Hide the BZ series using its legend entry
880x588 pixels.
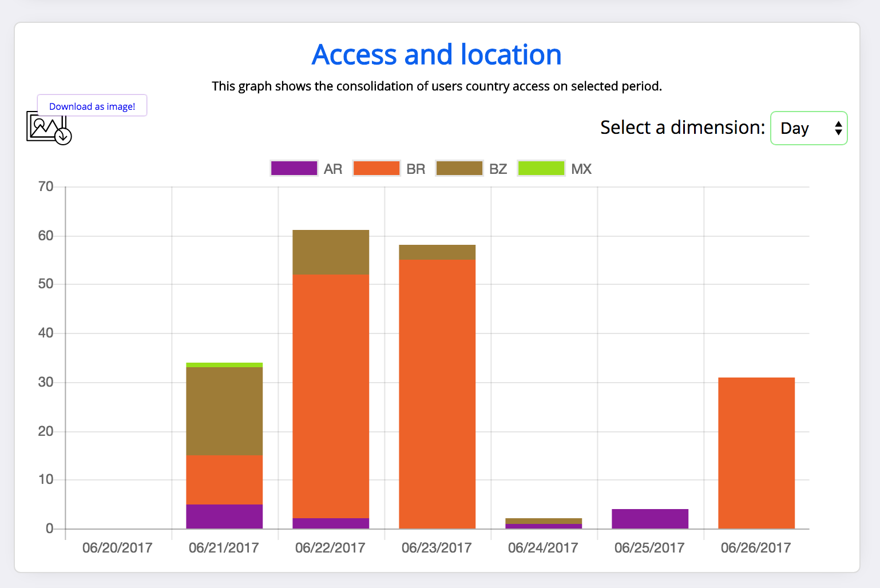[x=459, y=168]
